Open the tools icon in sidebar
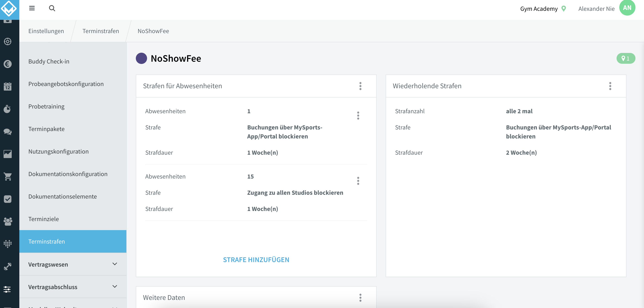644x308 pixels. 8,266
